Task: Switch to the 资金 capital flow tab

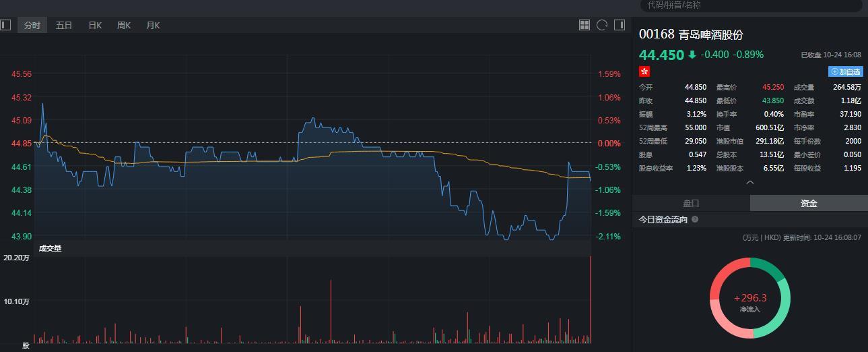Action: point(809,203)
